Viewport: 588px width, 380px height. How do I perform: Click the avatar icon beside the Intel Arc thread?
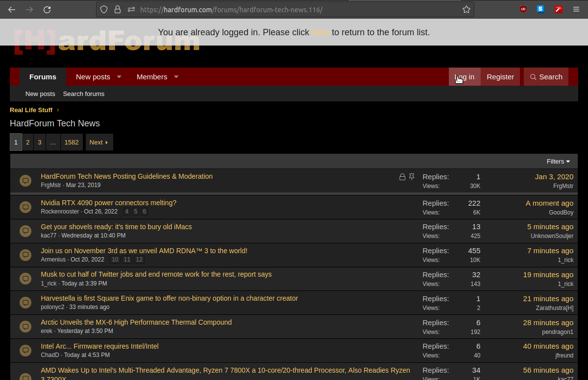point(25,351)
